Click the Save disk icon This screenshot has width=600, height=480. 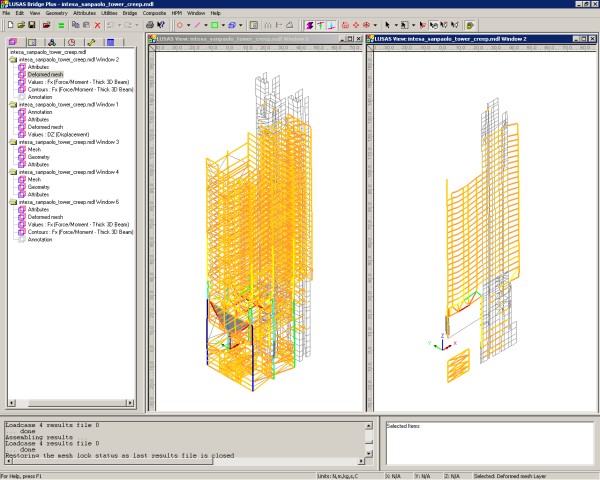[x=33, y=24]
